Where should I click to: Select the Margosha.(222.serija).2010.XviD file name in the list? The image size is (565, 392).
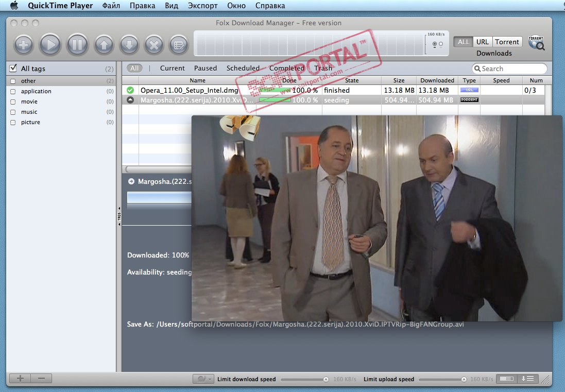pyautogui.click(x=197, y=100)
